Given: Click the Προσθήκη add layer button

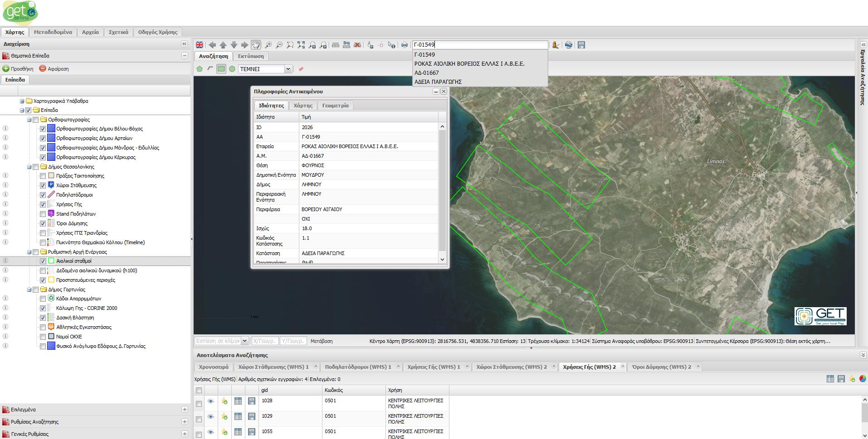Looking at the screenshot, I should click(18, 69).
